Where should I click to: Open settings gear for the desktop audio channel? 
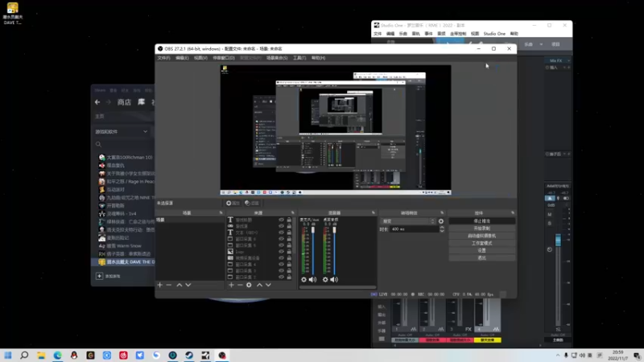325,279
